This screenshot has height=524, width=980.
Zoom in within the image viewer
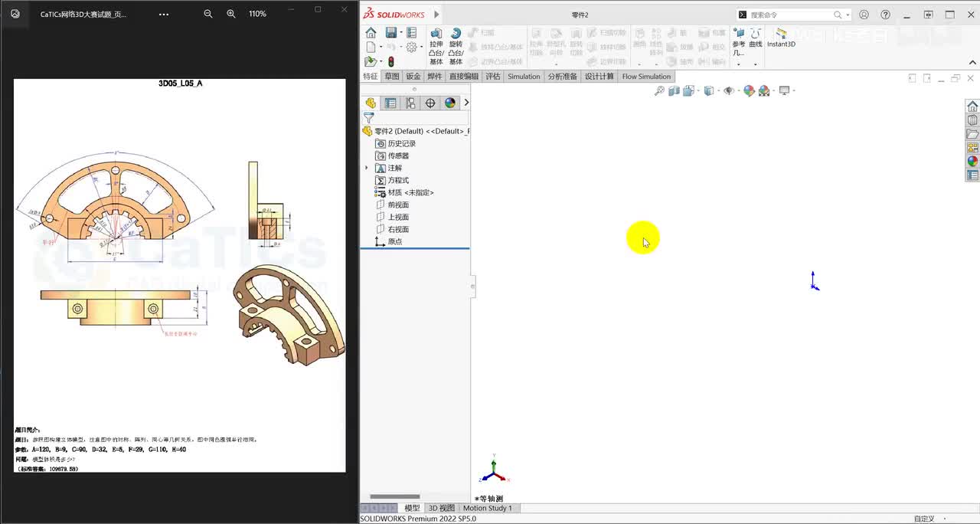pyautogui.click(x=231, y=14)
